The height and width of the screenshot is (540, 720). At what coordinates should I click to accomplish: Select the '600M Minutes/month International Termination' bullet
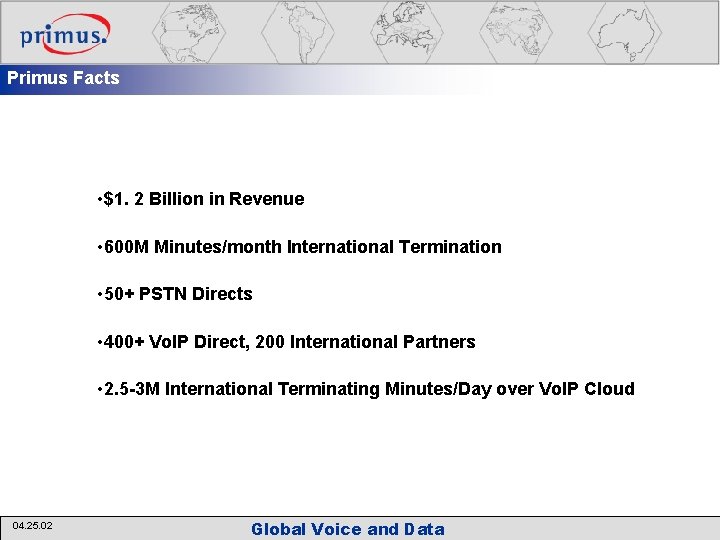[299, 247]
